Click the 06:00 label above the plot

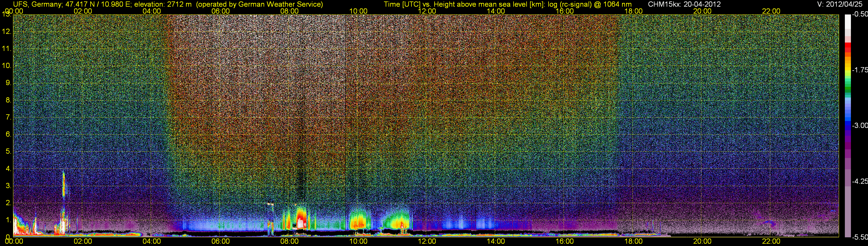click(221, 11)
